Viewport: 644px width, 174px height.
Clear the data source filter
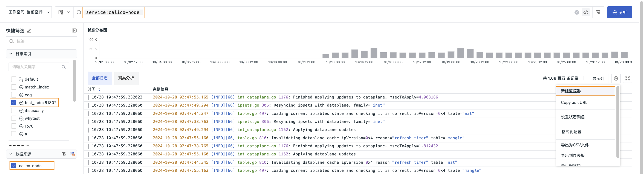pos(64,154)
